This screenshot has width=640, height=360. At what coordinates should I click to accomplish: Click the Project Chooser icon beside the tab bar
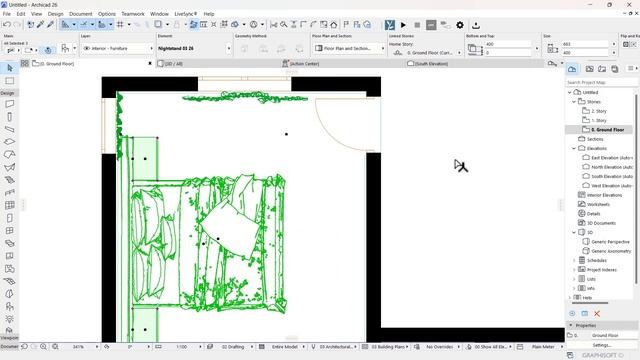tap(552, 64)
